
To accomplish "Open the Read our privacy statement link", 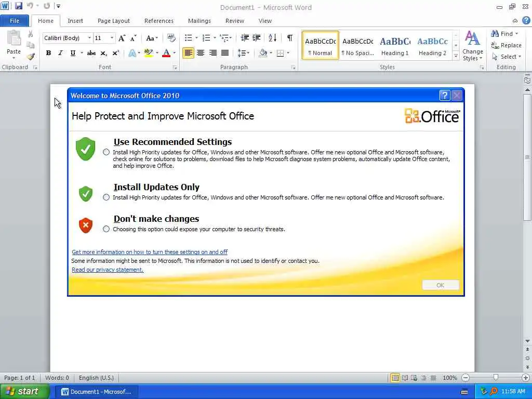I will click(108, 270).
